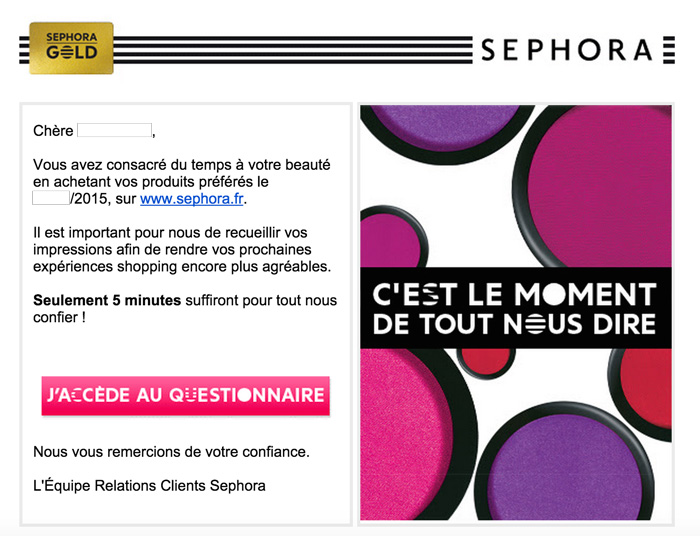Image resolution: width=700 pixels, height=536 pixels.
Task: Click the long striped header bar
Action: point(293,50)
